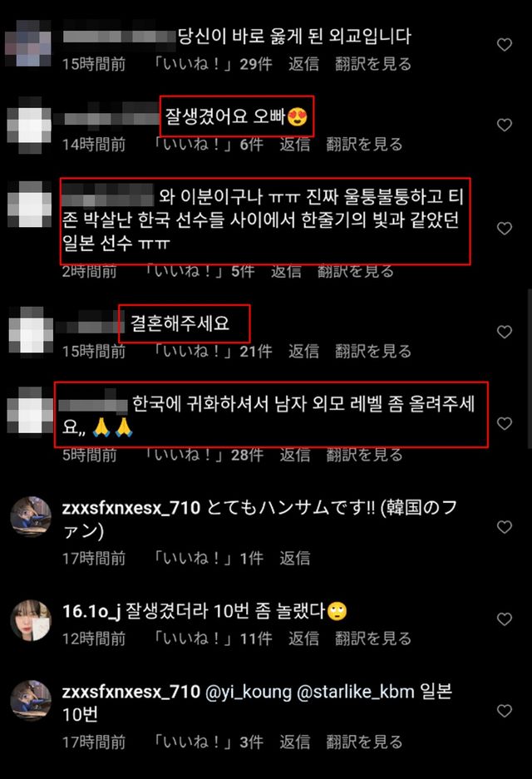532x779 pixels.
Task: Tap heart on the 일본 10번 mention comment
Action: (505, 711)
